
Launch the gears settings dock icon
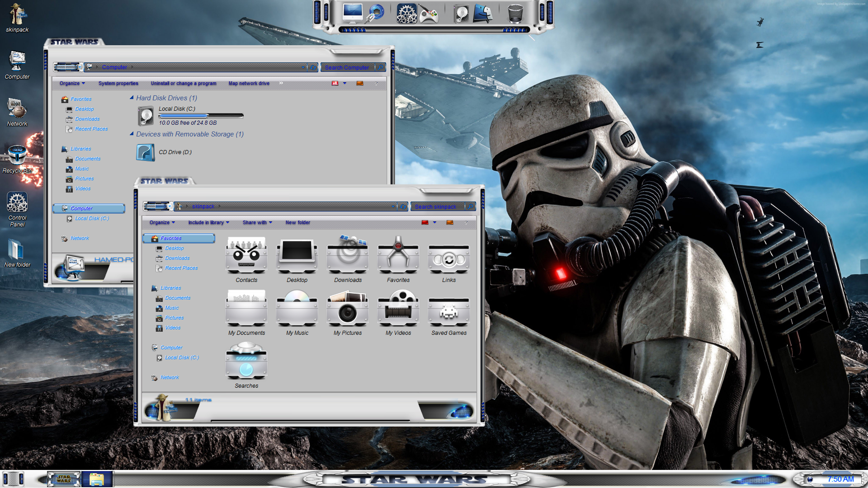click(406, 14)
